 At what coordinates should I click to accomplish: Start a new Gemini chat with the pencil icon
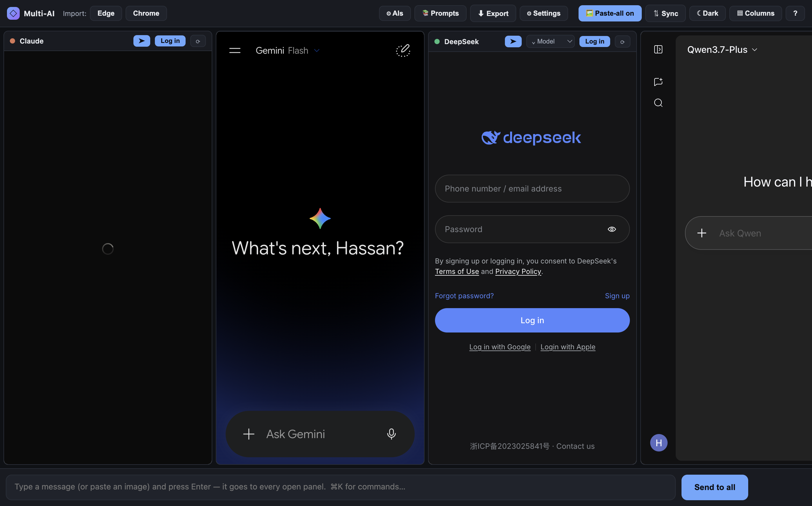[x=403, y=50]
